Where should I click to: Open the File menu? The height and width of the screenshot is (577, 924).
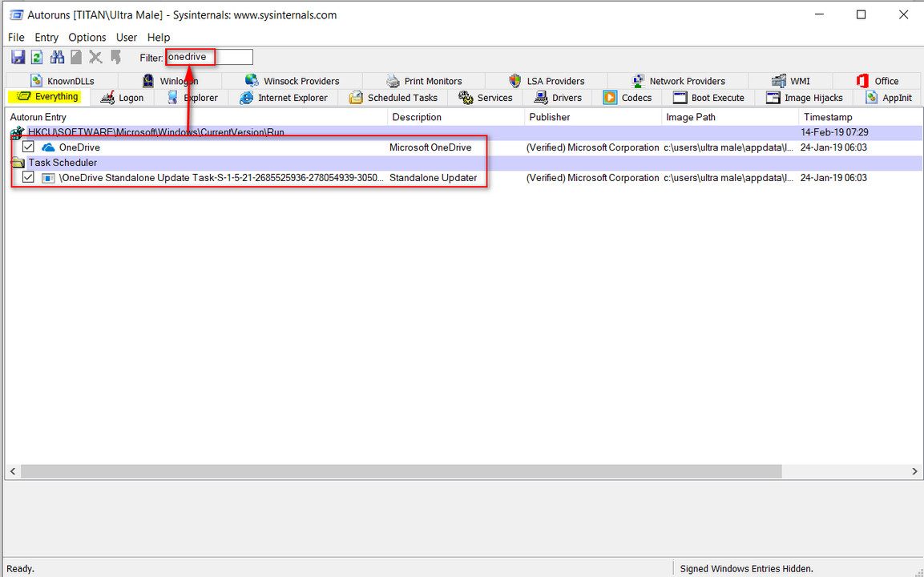(16, 37)
